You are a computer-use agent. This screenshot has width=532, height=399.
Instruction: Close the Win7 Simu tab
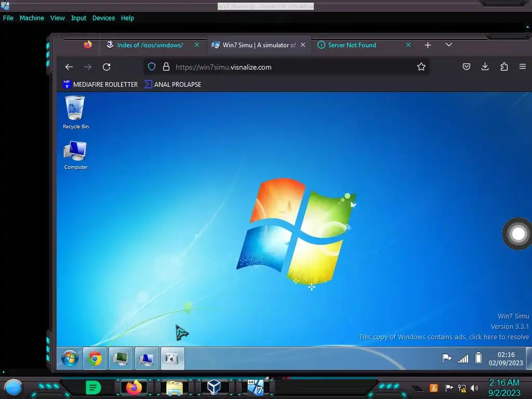303,45
